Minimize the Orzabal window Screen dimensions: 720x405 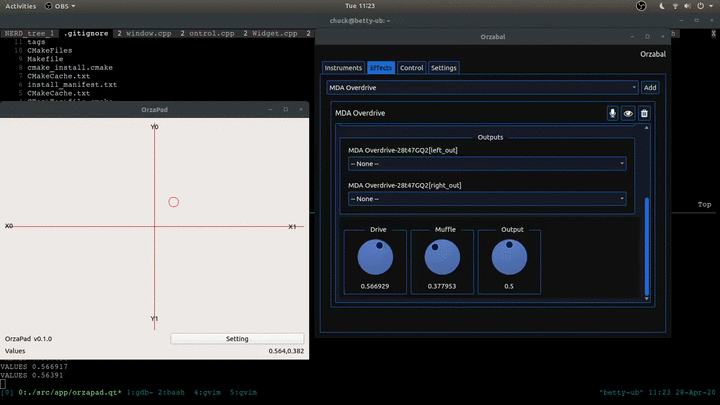tap(632, 37)
